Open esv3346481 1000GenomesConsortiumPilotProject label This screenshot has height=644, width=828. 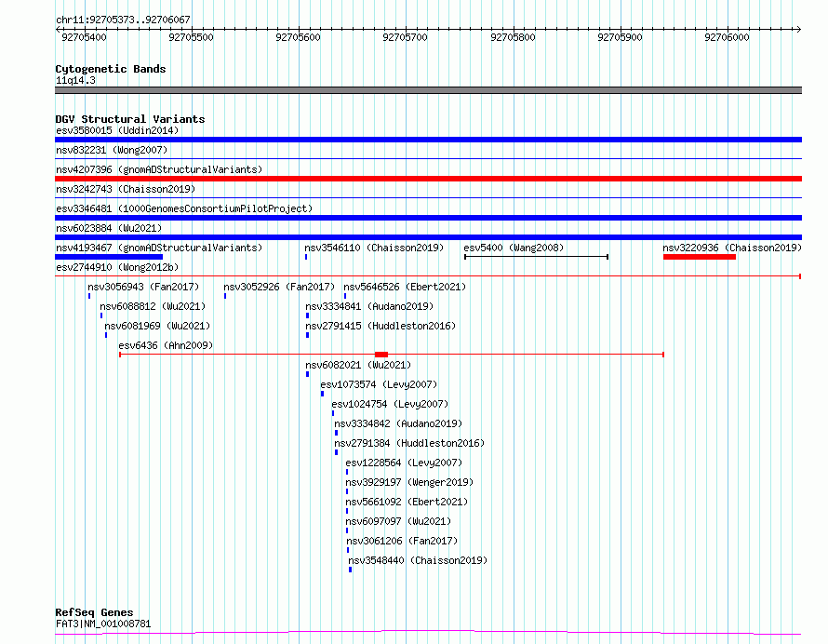point(184,208)
